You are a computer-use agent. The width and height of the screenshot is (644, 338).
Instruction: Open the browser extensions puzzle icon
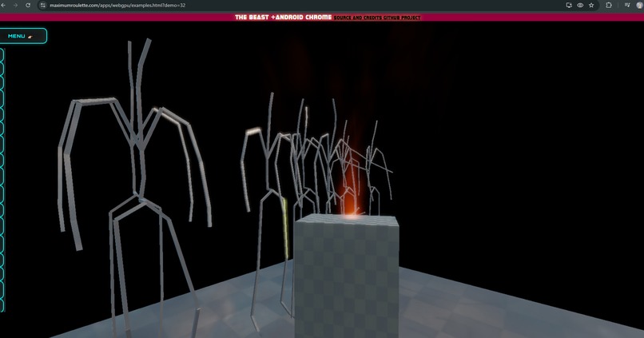click(609, 6)
